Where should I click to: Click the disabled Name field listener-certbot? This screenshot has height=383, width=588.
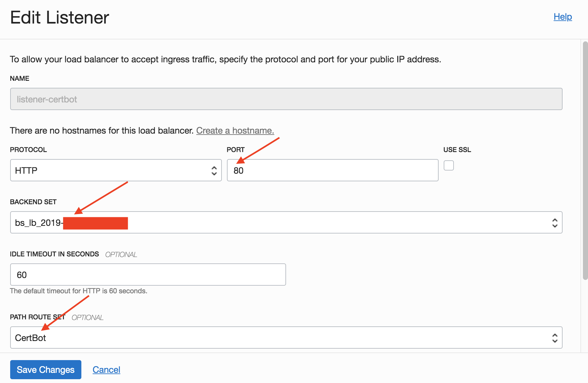[286, 99]
